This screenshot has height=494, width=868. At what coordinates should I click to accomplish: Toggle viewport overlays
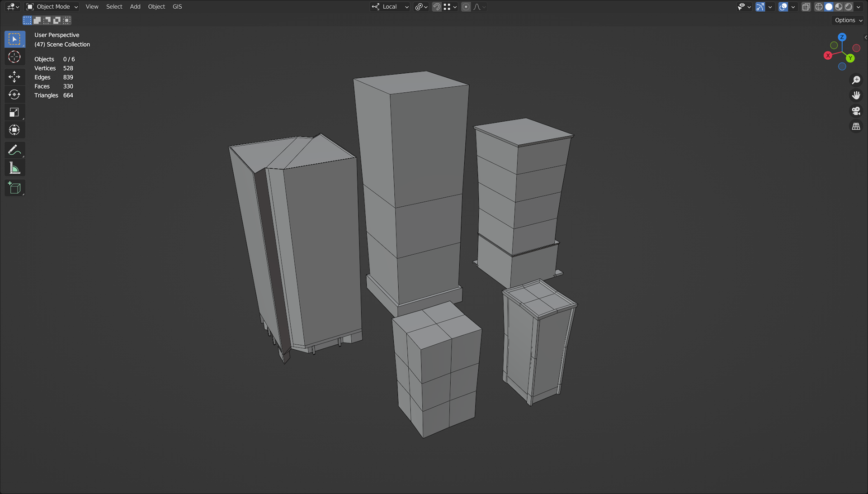click(783, 7)
